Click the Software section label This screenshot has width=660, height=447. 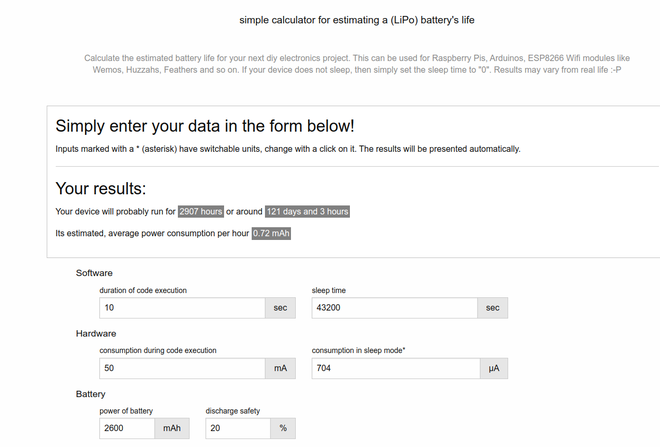tap(94, 273)
